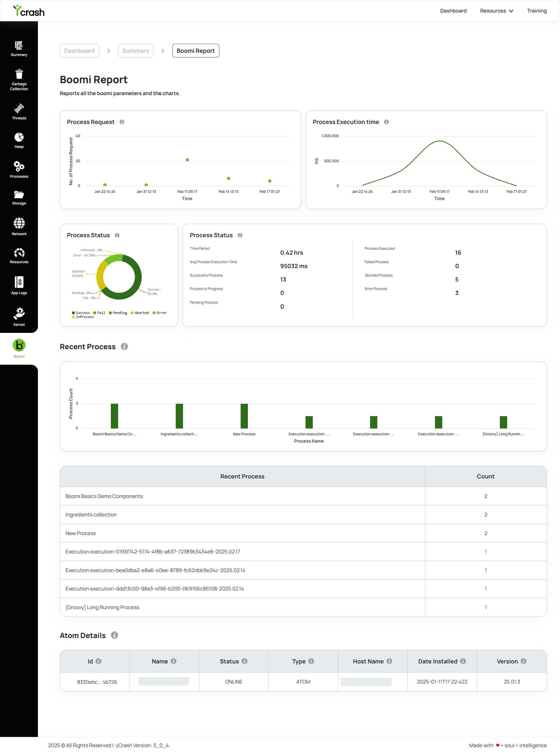Toggle the Error series in legend
The width and height of the screenshot is (560, 753).
tap(160, 312)
